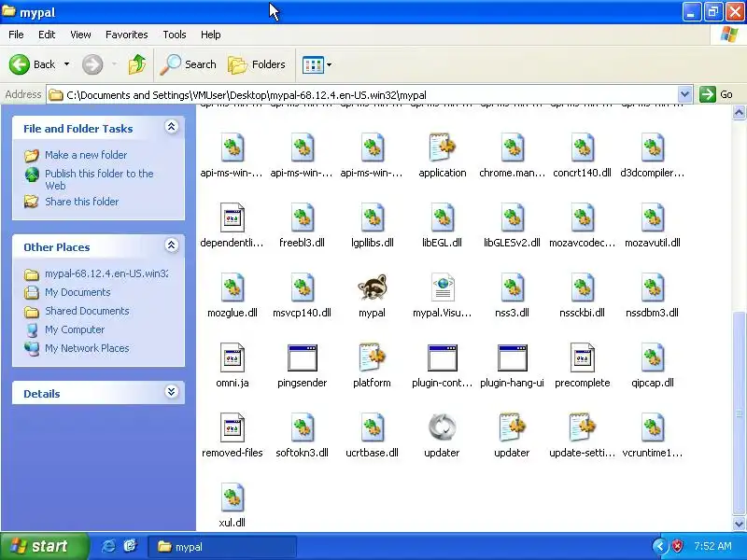Select the mypal.VisualElementsManifest file icon
The image size is (747, 560).
[x=442, y=287]
